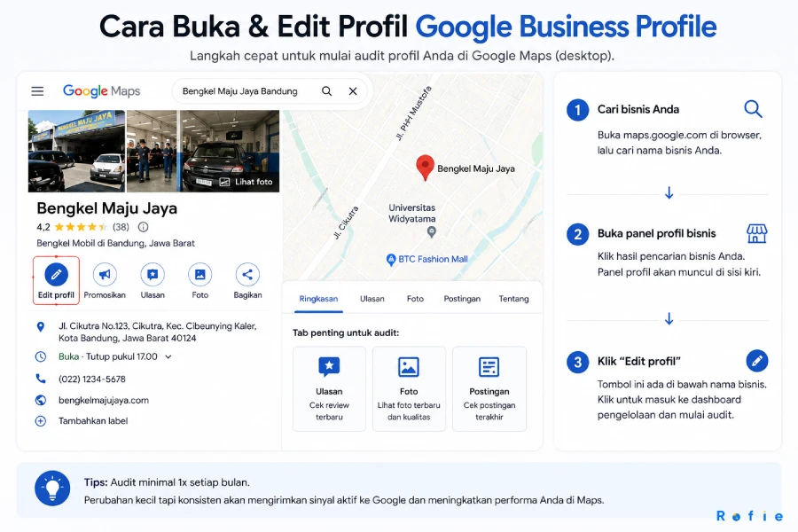Click the address location pin icon
Screen dimensions: 798x532
pyautogui.click(x=41, y=327)
